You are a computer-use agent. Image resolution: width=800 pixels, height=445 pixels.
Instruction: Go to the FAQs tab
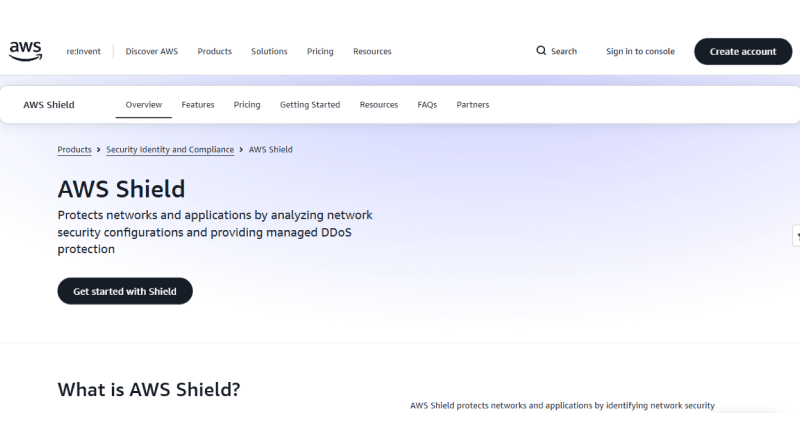coord(427,105)
